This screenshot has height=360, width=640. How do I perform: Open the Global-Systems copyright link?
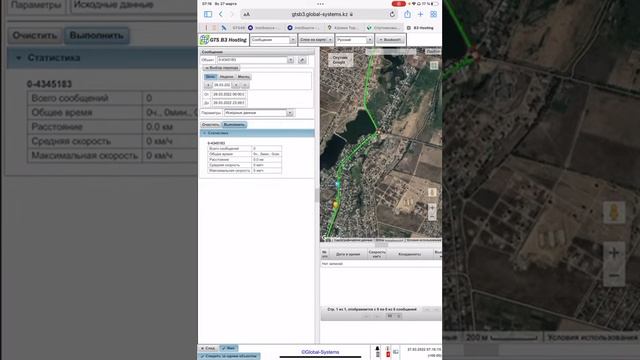point(320,352)
